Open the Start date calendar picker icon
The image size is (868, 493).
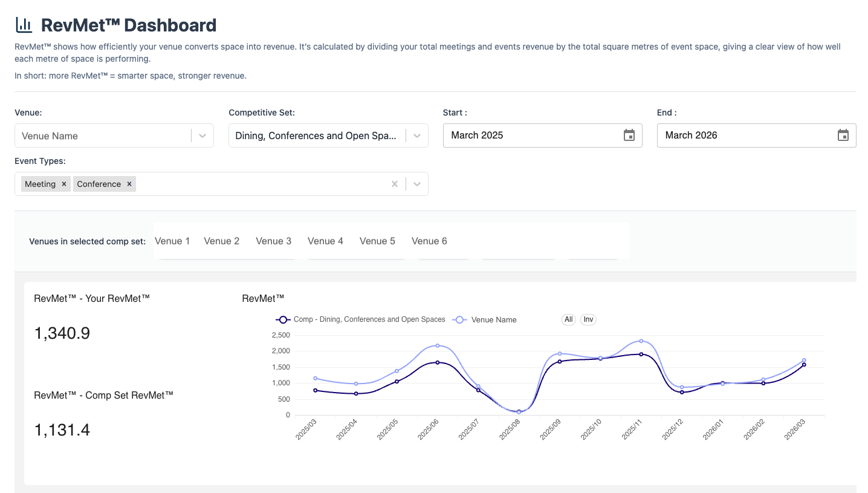[x=629, y=135]
